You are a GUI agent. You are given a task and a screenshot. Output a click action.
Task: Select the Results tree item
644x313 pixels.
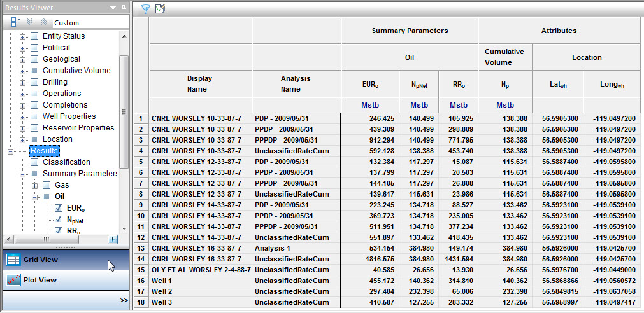pos(44,151)
